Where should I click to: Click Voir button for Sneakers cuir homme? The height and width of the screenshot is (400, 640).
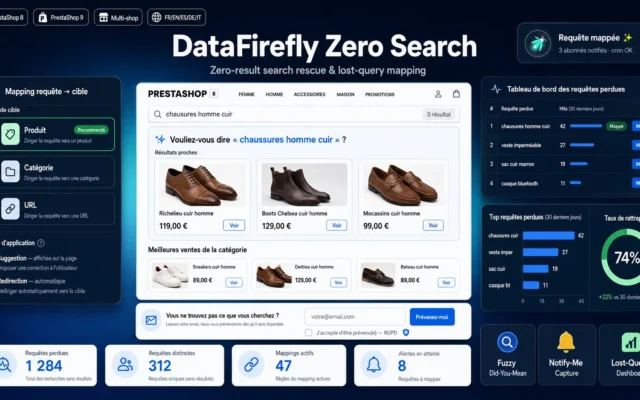point(234,282)
